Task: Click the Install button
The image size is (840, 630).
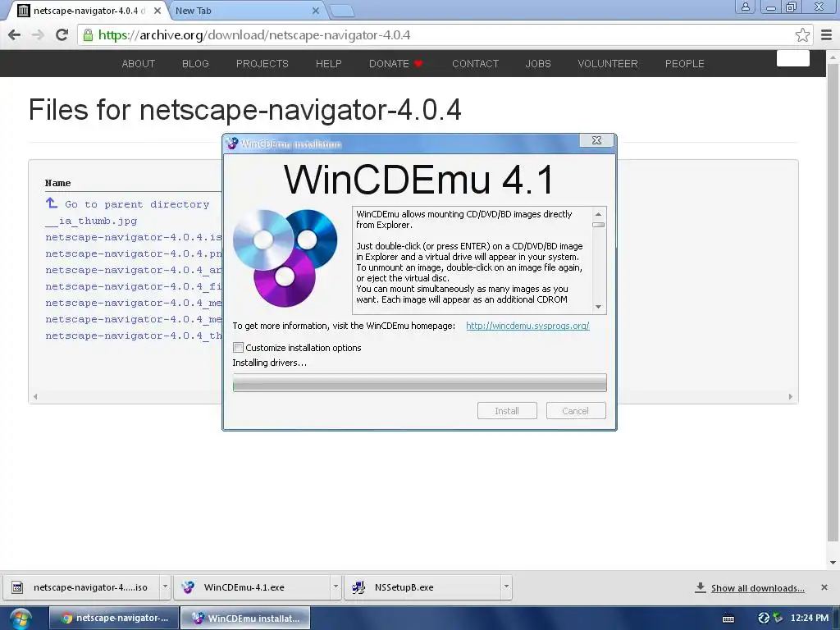Action: (507, 411)
